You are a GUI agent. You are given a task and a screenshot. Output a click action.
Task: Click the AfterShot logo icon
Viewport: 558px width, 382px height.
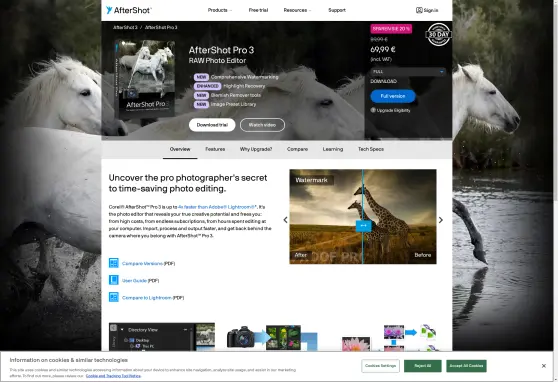coord(109,10)
